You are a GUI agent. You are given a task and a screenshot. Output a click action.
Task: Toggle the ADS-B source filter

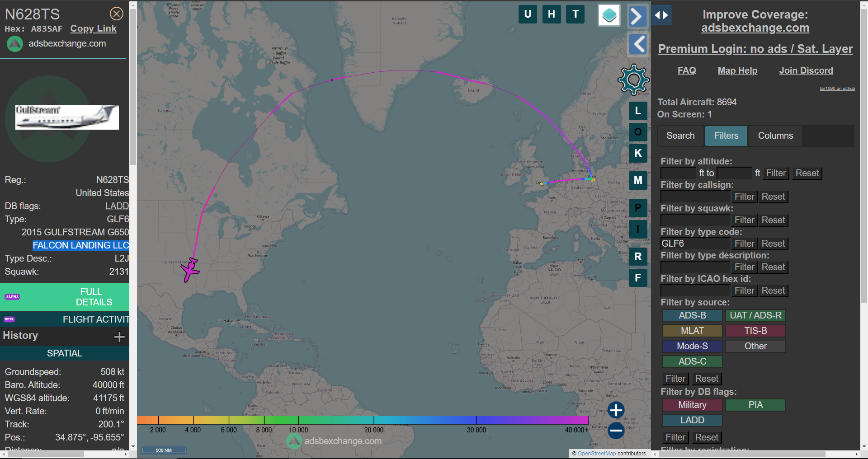click(x=692, y=315)
